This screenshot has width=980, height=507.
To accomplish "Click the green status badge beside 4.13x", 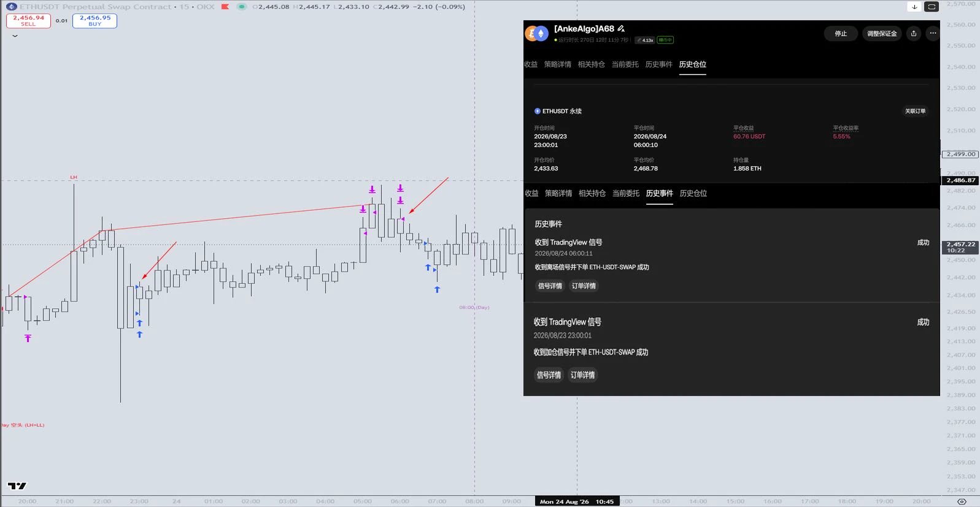I will (x=665, y=40).
